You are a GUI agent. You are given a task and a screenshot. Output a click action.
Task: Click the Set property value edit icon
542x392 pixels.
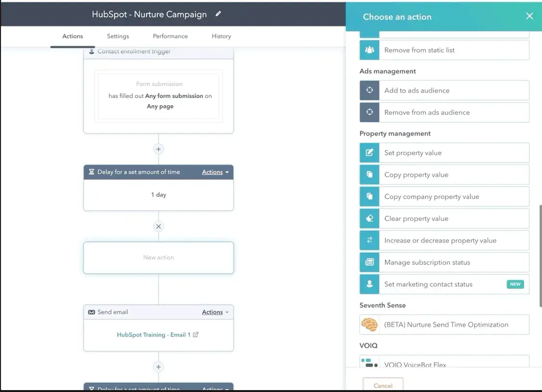click(369, 153)
